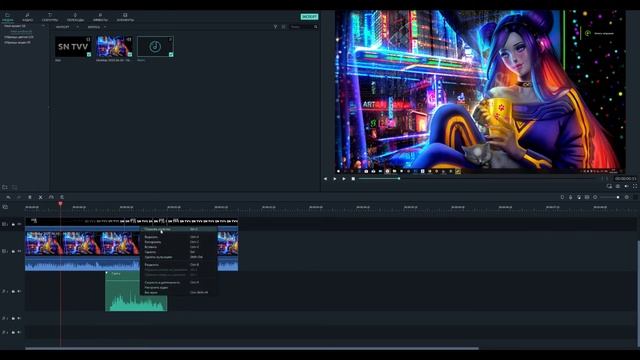Choose Adjust Audio in context menu
The height and width of the screenshot is (360, 640).
point(178,287)
